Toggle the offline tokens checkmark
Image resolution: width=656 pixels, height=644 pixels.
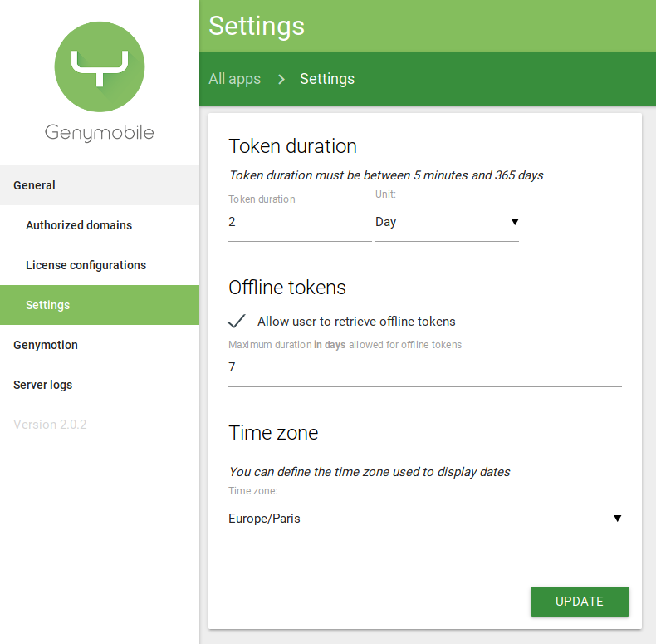(x=237, y=322)
